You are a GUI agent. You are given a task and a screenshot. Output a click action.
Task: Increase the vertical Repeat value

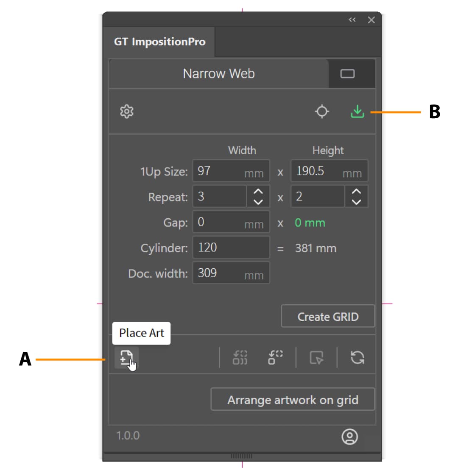point(356,192)
